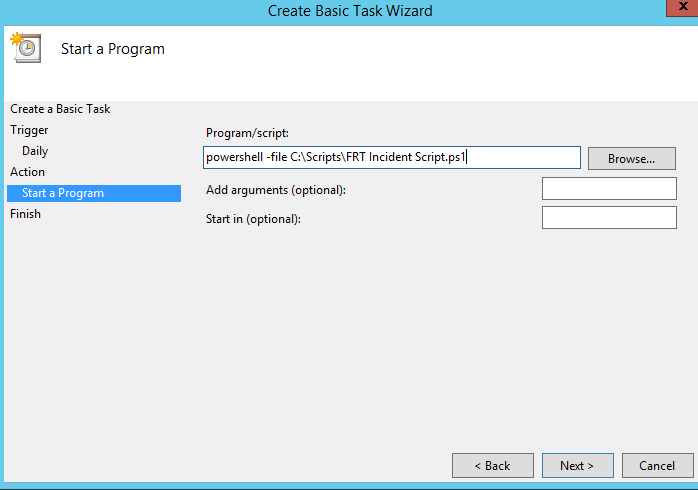Image resolution: width=698 pixels, height=490 pixels.
Task: Click the Program/script text field
Action: point(392,158)
